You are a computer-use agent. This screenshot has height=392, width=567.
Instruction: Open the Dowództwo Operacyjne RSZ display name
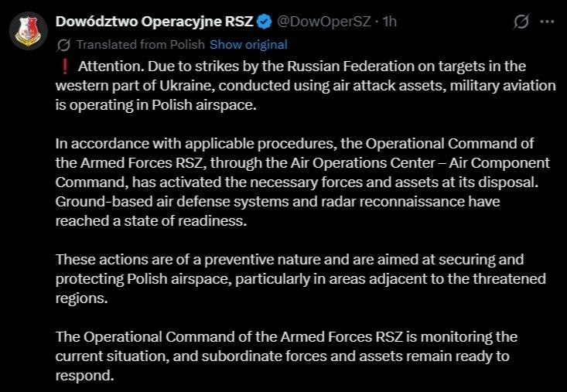(x=155, y=22)
